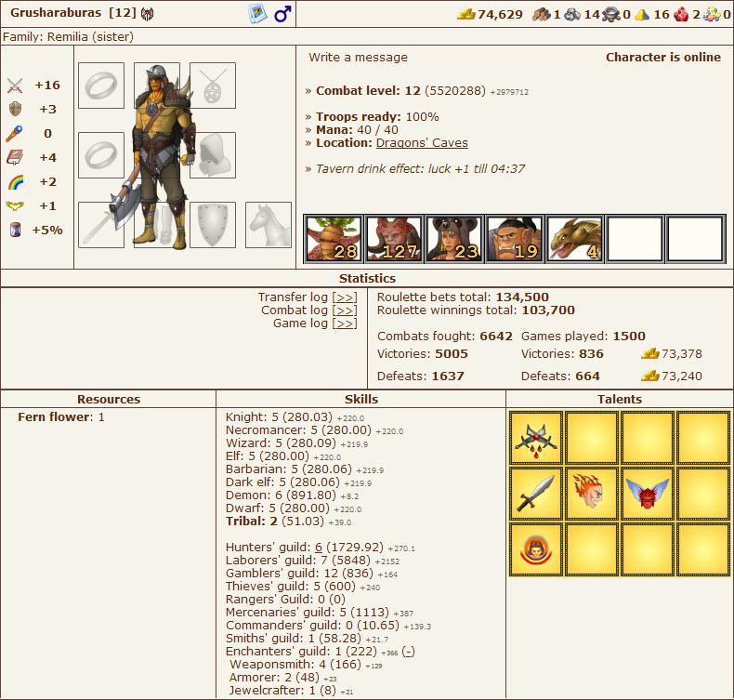Click the mercury resource icon
The image size is (734, 700).
pyautogui.click(x=610, y=15)
